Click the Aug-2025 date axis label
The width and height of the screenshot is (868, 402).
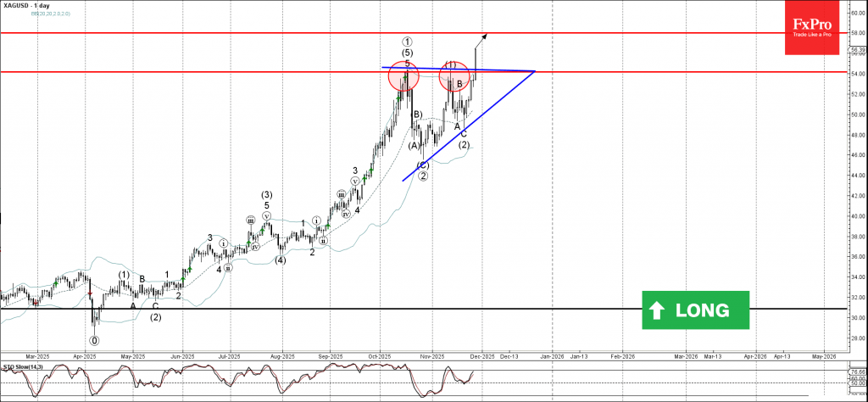[281, 356]
